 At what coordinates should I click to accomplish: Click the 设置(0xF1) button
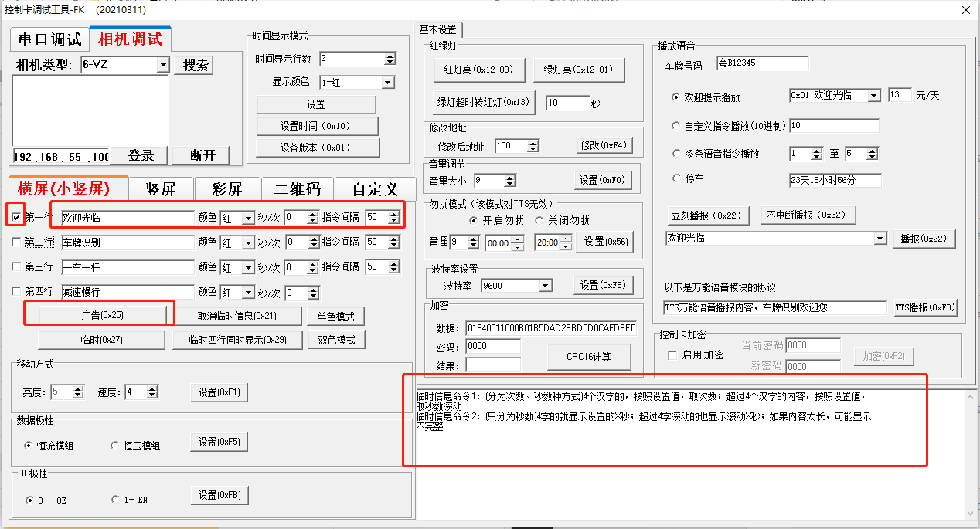click(219, 392)
